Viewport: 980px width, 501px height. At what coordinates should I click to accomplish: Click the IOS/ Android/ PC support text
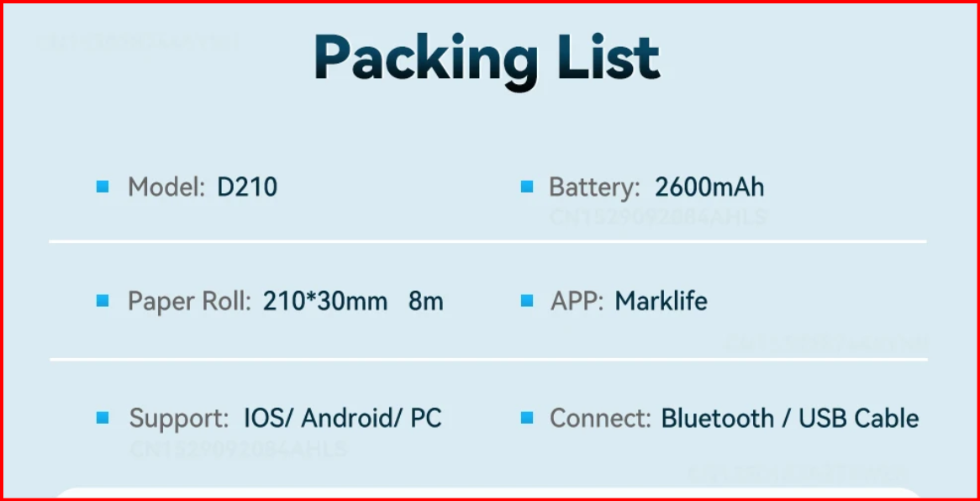[x=342, y=418]
